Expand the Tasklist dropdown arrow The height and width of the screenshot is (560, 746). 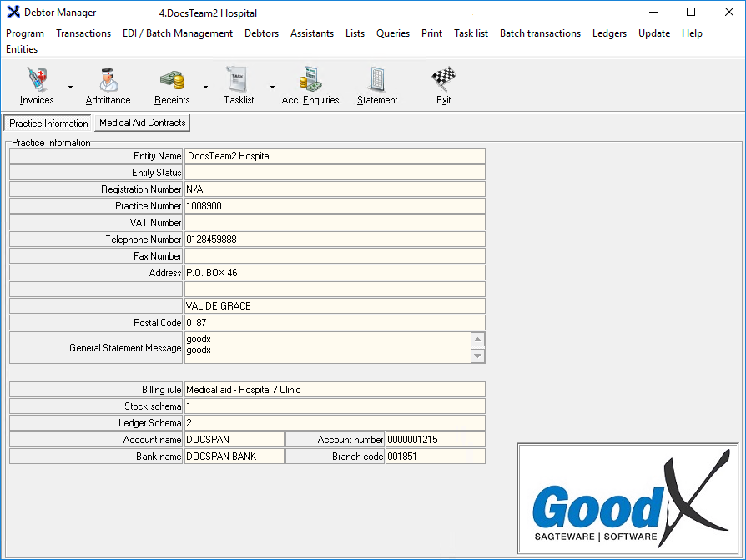pos(272,87)
